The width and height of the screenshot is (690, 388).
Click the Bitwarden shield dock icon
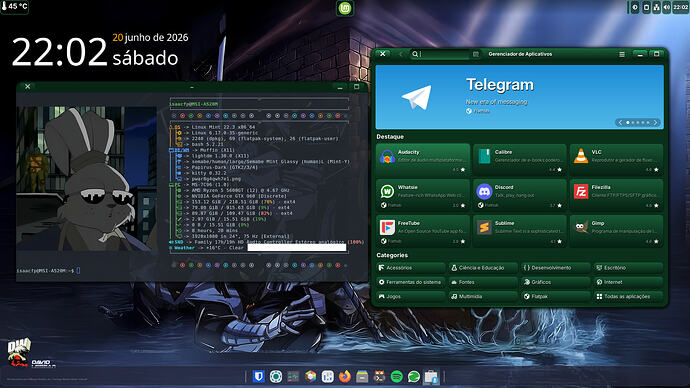click(x=259, y=377)
